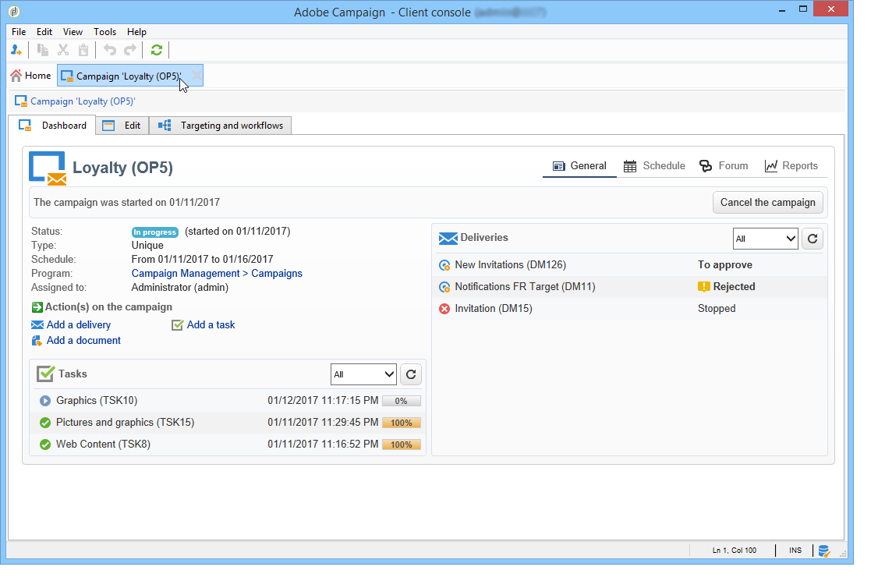Switch to the Edit tab
Image resolution: width=878 pixels, height=588 pixels.
(x=122, y=126)
